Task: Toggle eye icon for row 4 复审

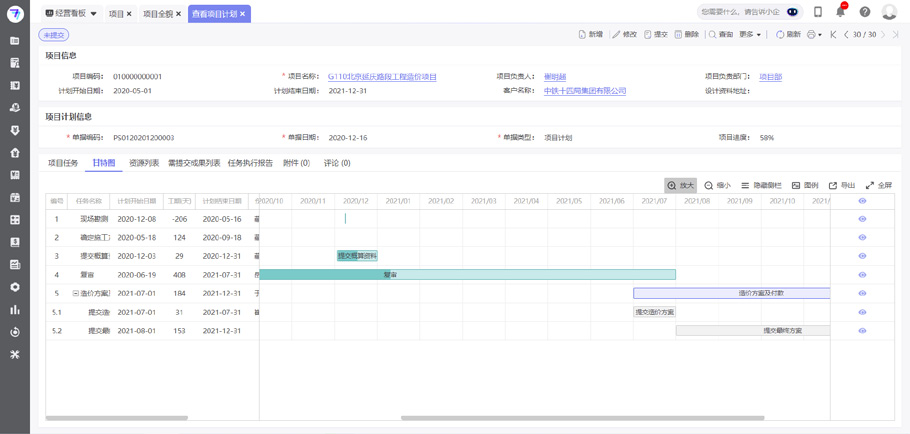Action: coord(862,275)
